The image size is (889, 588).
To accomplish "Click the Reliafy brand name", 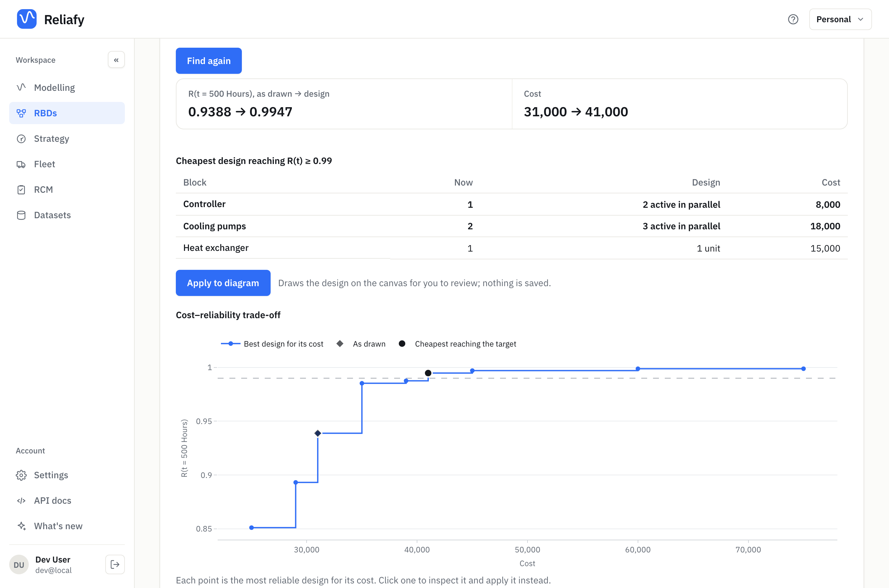I will [64, 20].
